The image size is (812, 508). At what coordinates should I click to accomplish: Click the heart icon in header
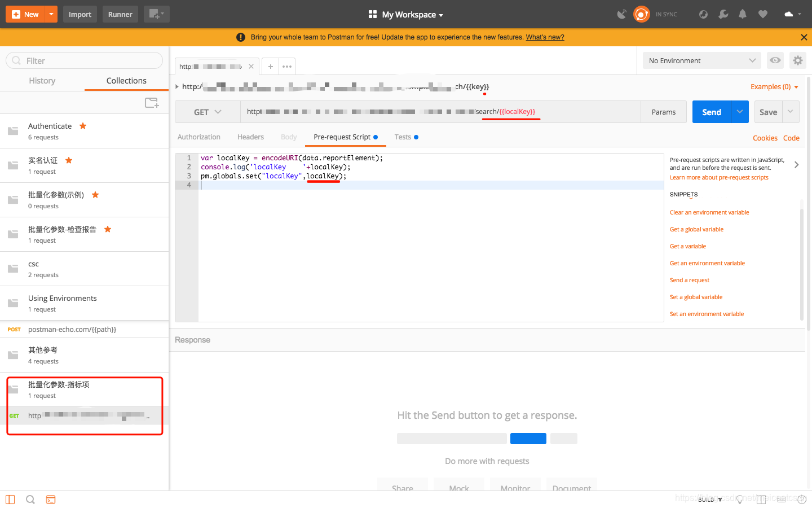(763, 14)
